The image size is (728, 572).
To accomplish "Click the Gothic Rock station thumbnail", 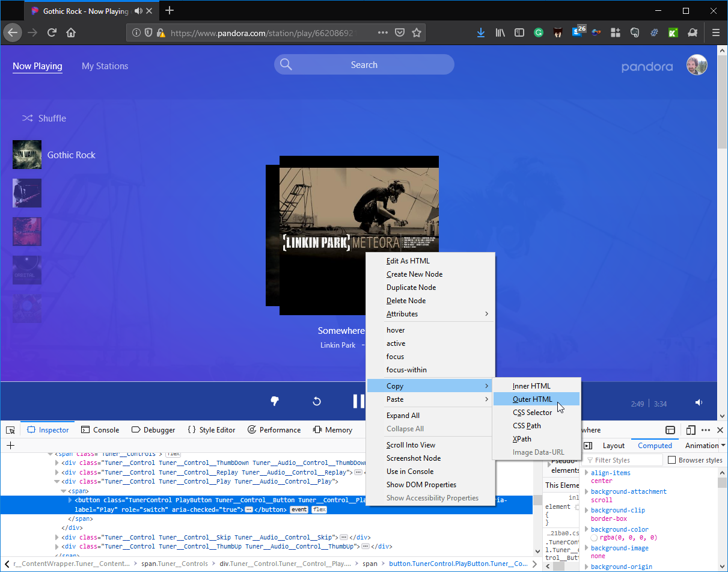I will 27,155.
